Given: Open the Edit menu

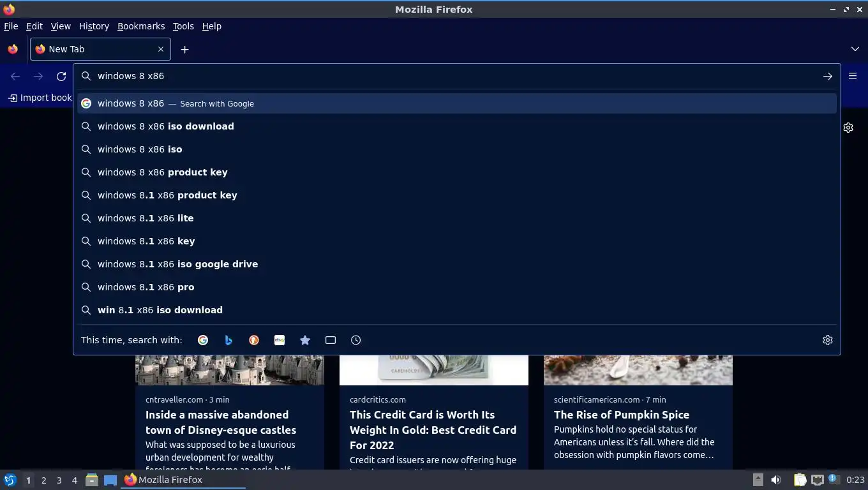Looking at the screenshot, I should coord(34,26).
